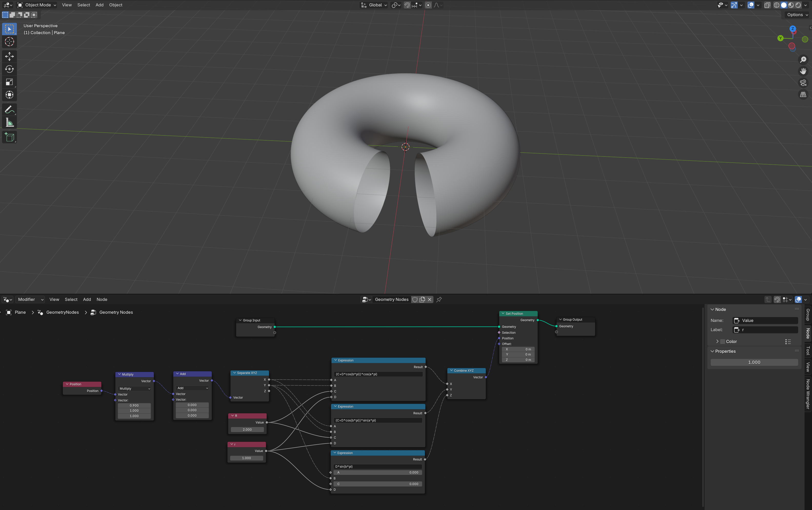
Task: Open the Multiply operation dropdown in node
Action: pyautogui.click(x=135, y=389)
